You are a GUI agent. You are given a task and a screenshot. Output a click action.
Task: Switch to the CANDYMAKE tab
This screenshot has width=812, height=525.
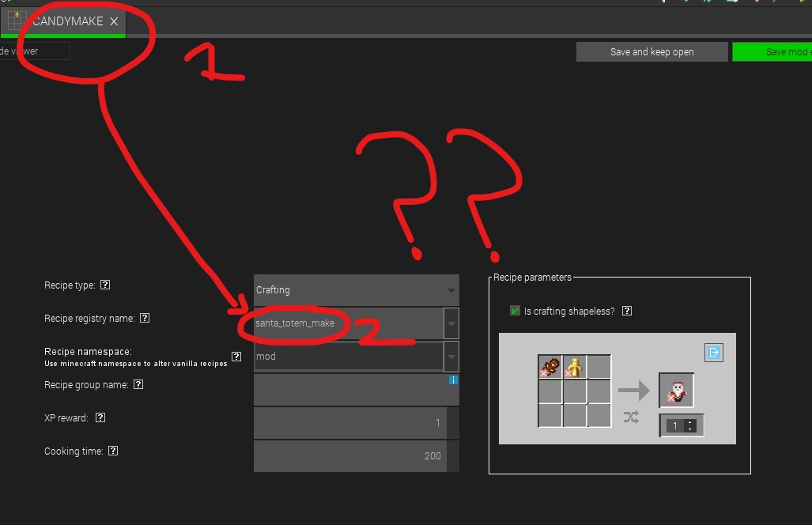[67, 22]
